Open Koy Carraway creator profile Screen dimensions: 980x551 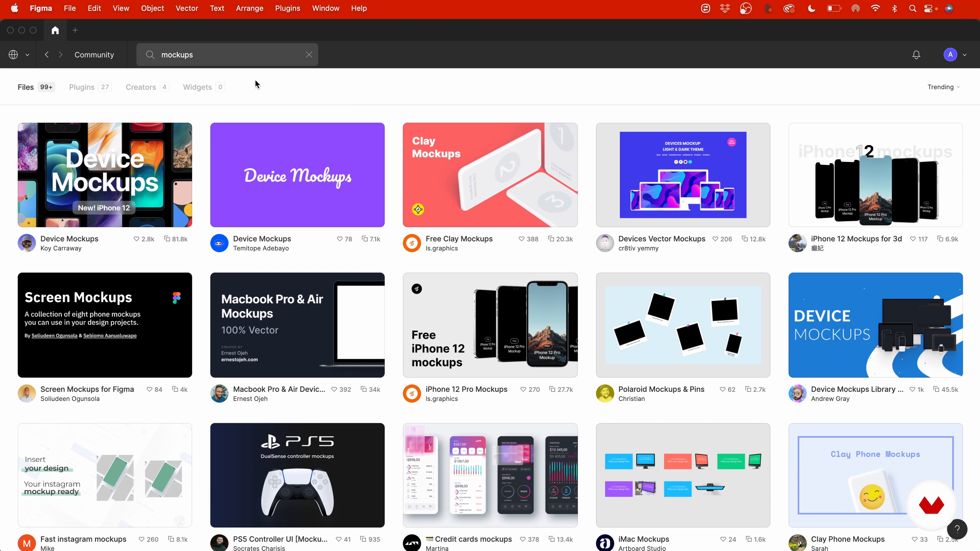pos(61,248)
